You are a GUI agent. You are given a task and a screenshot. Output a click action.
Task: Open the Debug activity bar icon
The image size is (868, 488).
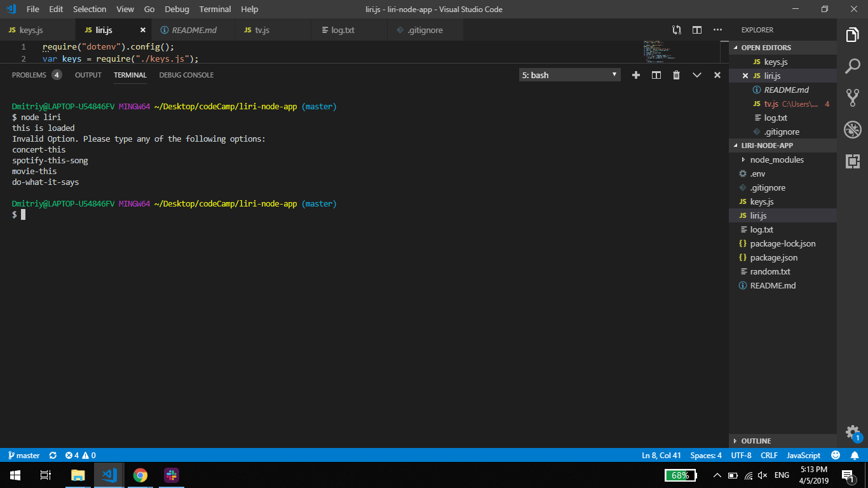pyautogui.click(x=852, y=130)
